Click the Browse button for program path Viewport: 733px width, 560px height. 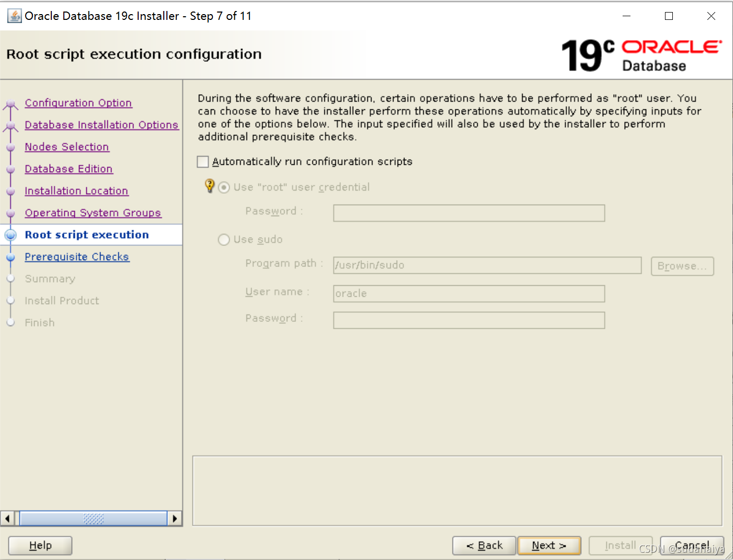coord(682,266)
